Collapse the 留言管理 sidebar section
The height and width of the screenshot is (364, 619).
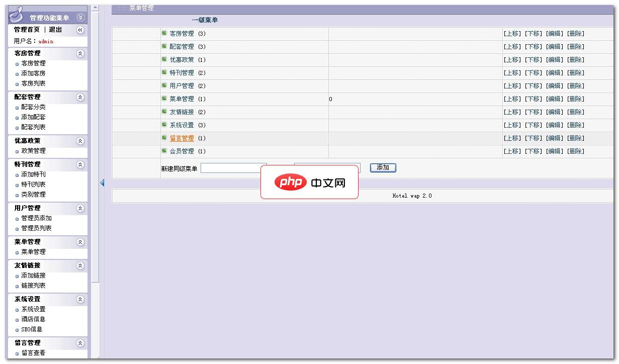coord(80,343)
